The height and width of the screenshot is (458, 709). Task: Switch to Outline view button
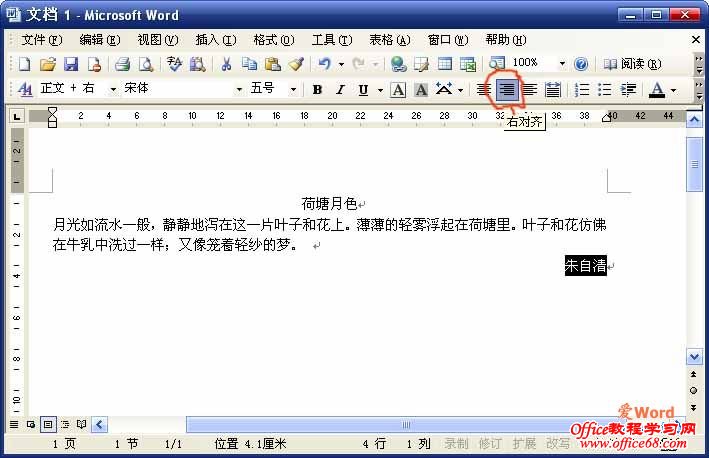point(65,424)
